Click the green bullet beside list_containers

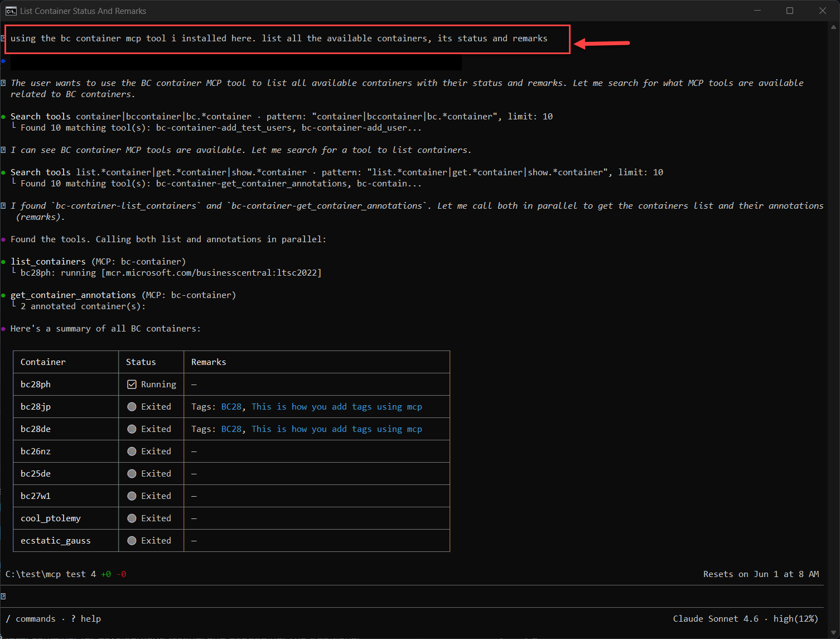3,262
